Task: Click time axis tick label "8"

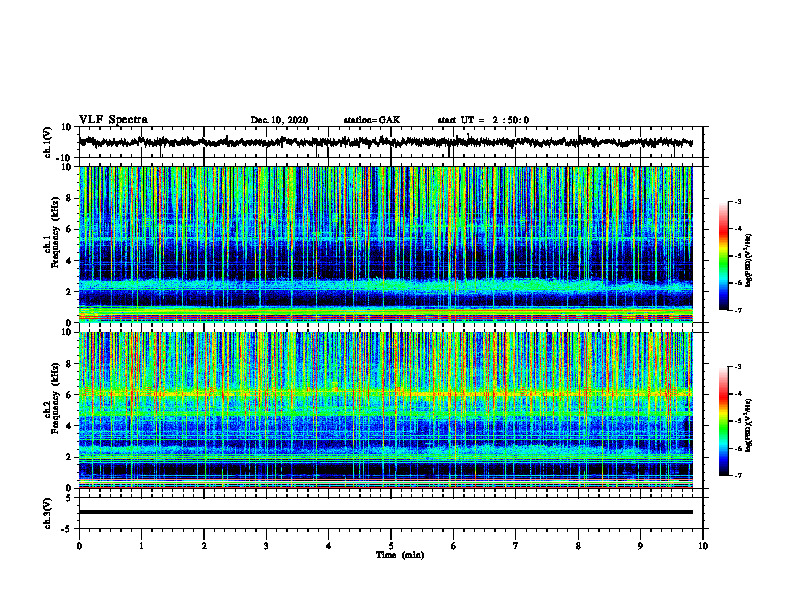Action: [578, 546]
